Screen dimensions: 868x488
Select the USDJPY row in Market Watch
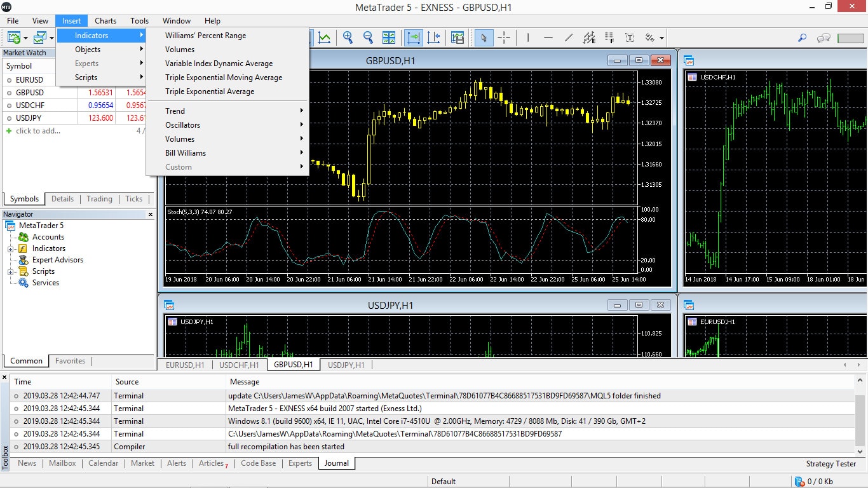click(x=79, y=118)
